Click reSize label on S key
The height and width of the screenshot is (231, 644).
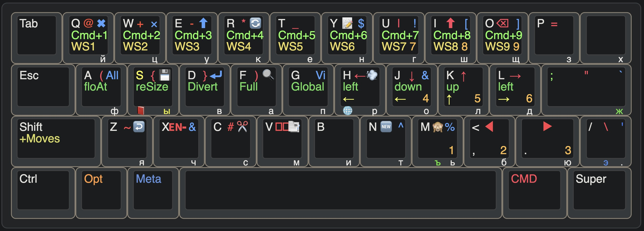(152, 87)
